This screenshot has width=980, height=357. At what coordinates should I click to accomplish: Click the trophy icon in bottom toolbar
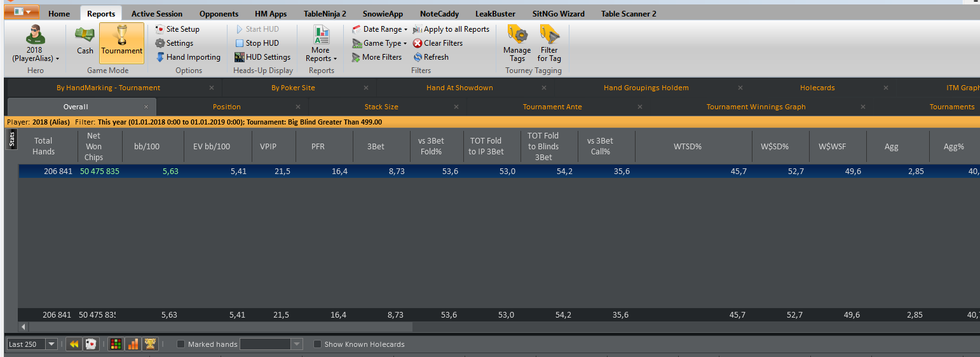150,344
